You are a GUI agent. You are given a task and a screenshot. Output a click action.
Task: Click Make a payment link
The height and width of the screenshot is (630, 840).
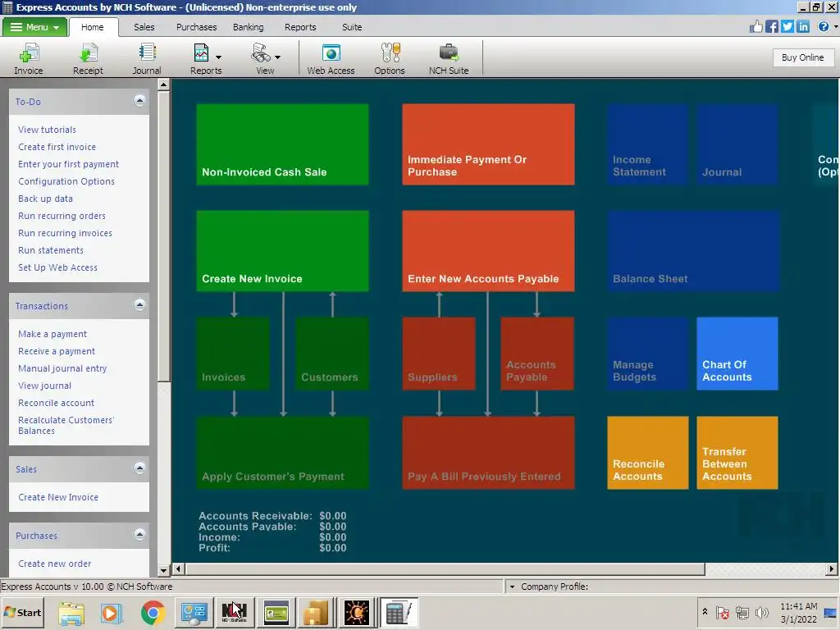click(52, 334)
